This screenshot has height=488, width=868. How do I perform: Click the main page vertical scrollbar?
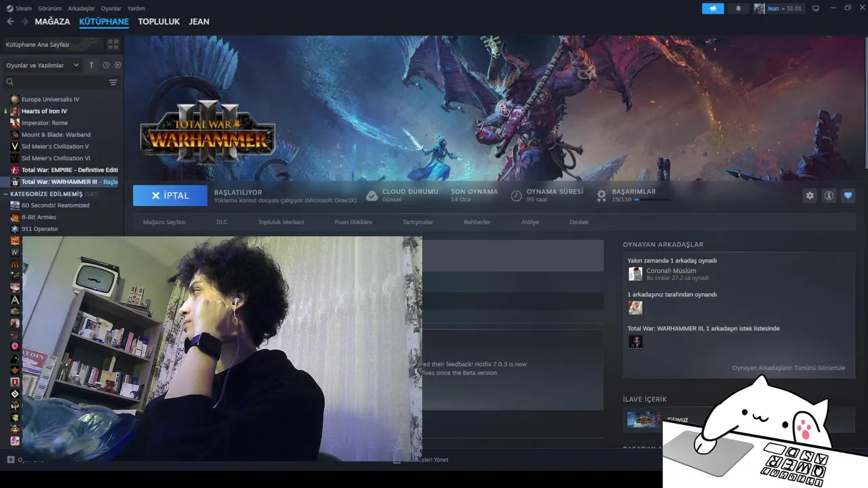coord(865,103)
